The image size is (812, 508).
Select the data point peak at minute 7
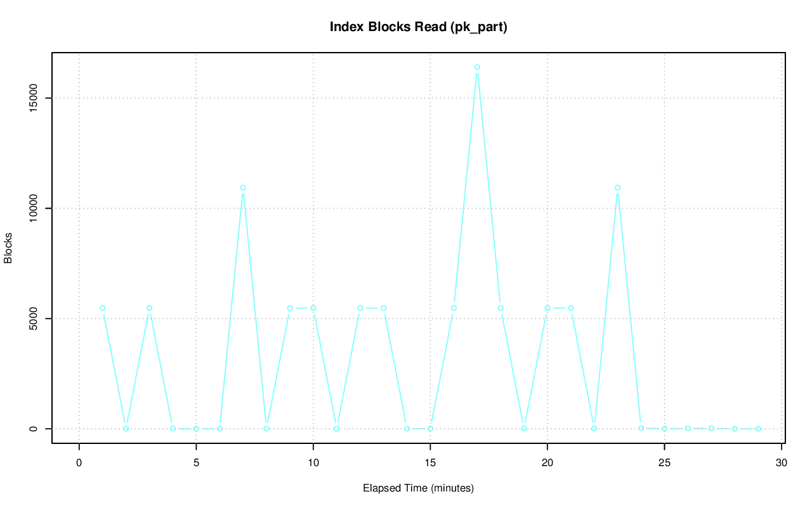pyautogui.click(x=243, y=188)
